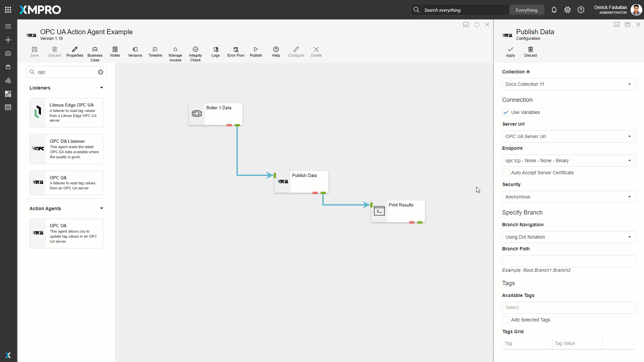Click the Everything search filter button
The width and height of the screenshot is (644, 362).
click(526, 10)
